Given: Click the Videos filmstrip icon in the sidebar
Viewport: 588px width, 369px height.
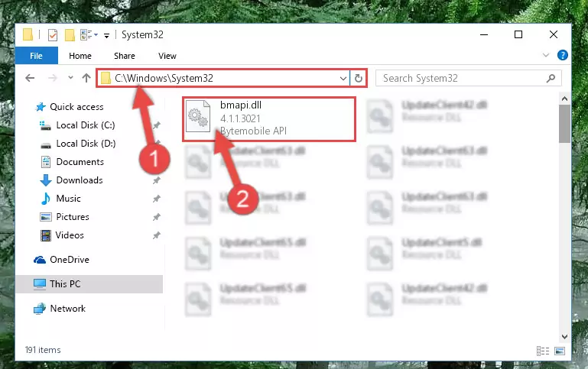Looking at the screenshot, I should (46, 235).
